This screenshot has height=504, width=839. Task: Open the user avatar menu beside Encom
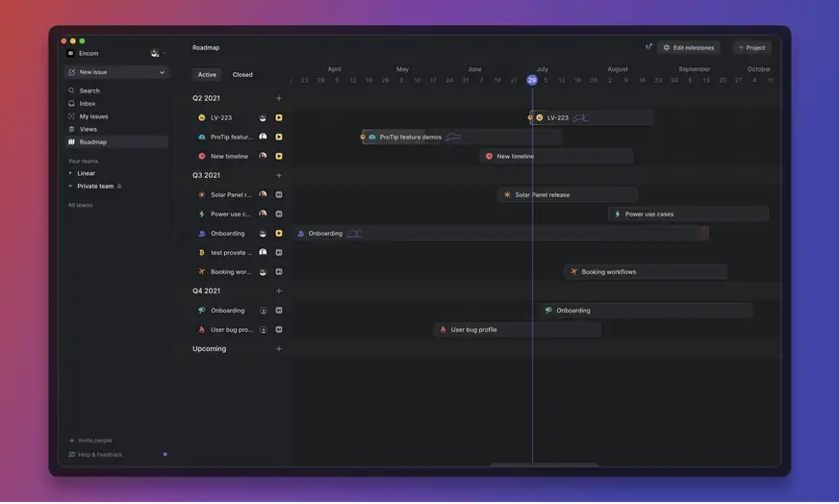(155, 54)
